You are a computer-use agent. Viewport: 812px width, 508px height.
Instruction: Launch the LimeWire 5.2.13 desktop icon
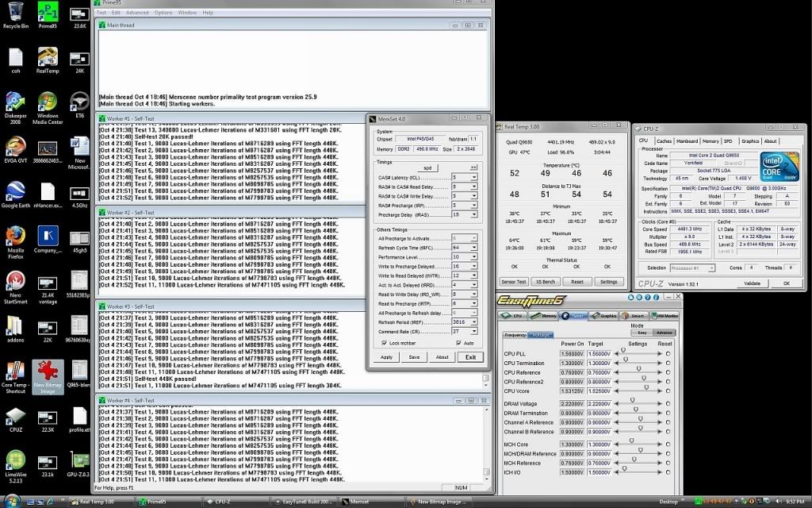tap(16, 467)
